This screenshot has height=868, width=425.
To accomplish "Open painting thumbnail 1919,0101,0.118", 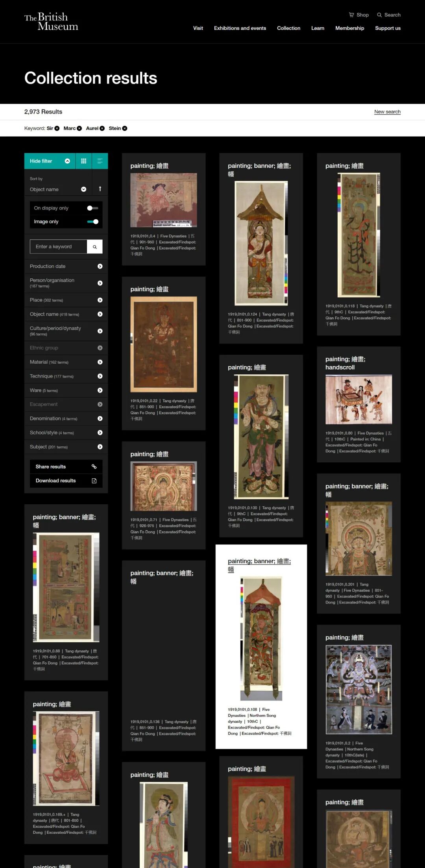I will pos(359,235).
